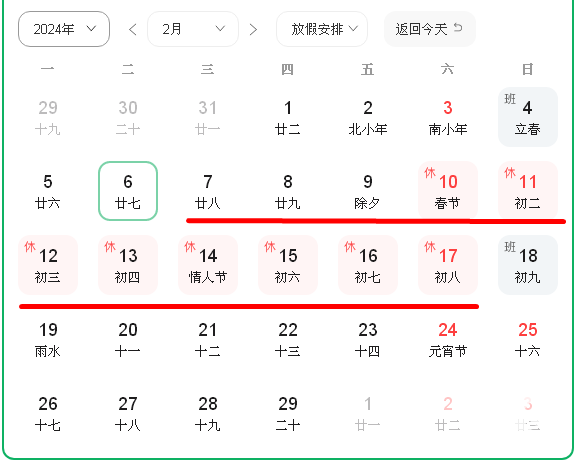The width and height of the screenshot is (577, 462).
Task: Select March 1 greyed-out date
Action: (x=368, y=413)
